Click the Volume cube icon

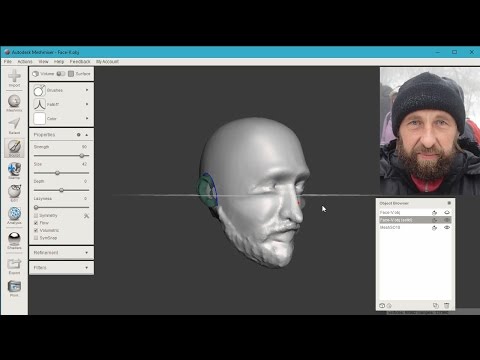(36, 74)
